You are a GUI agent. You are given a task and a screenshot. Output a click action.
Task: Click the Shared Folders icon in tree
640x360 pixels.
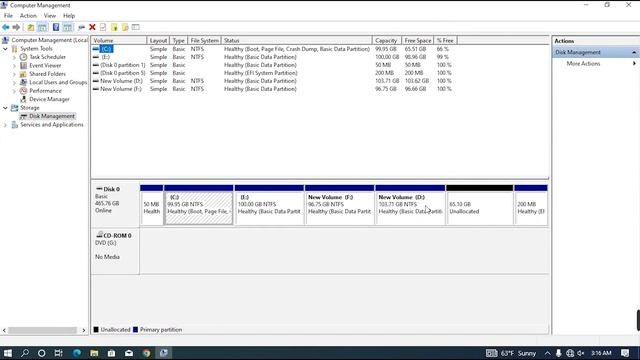tap(24, 74)
